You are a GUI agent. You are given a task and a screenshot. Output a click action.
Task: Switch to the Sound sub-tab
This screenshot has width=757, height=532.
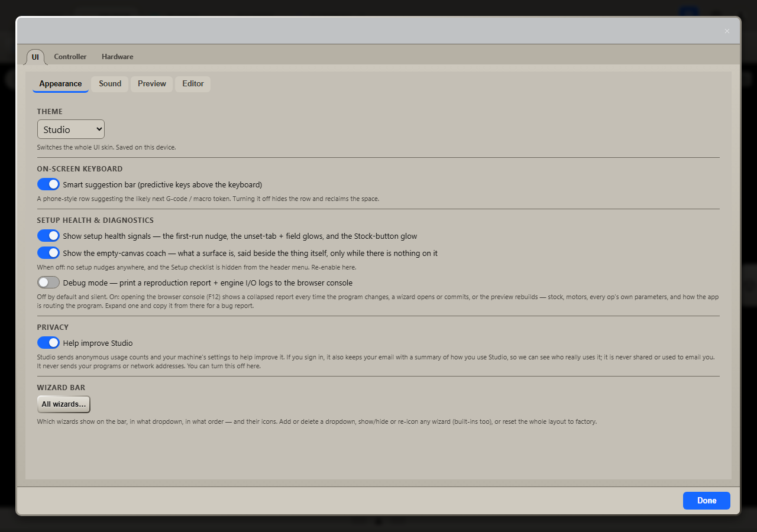pyautogui.click(x=110, y=84)
